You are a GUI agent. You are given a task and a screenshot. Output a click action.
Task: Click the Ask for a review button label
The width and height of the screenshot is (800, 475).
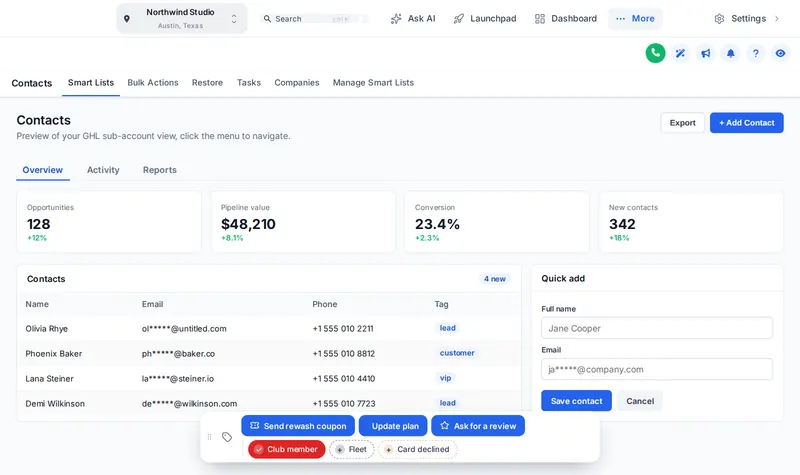pyautogui.click(x=485, y=426)
